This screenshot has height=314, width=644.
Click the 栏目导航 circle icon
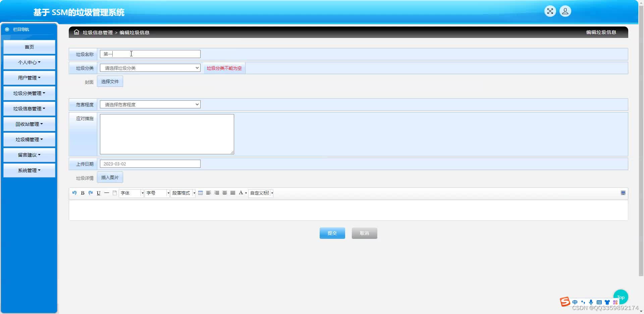[x=7, y=30]
